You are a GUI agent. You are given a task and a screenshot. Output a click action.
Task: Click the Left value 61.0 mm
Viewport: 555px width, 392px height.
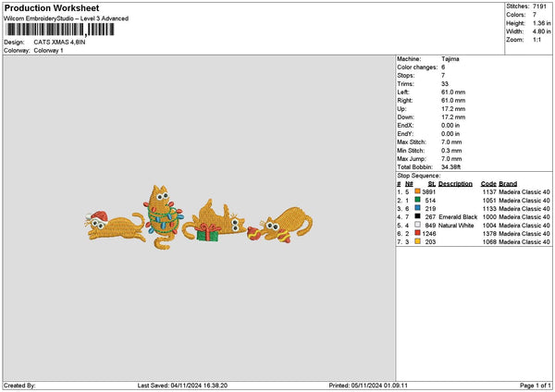(453, 92)
